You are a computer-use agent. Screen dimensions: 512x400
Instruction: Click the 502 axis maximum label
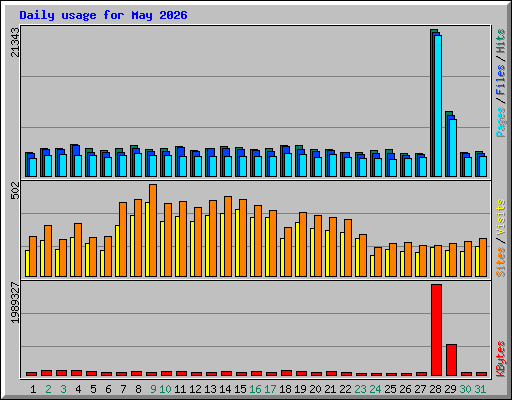(15, 190)
